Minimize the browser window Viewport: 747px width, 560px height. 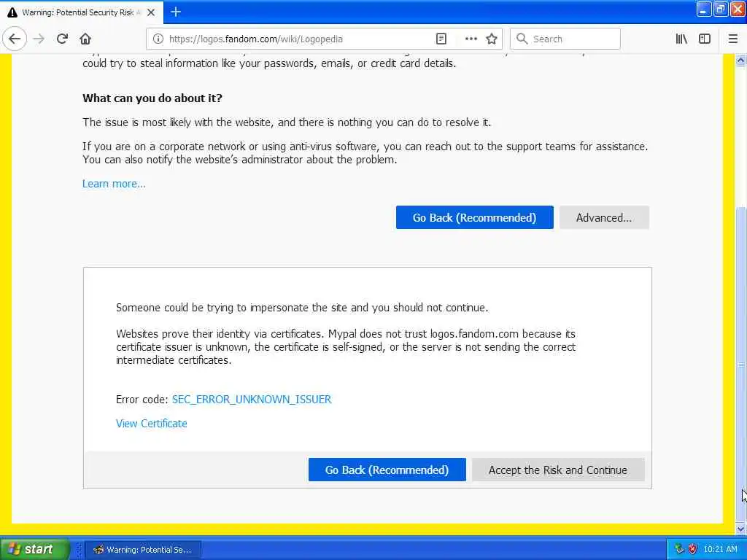point(703,10)
